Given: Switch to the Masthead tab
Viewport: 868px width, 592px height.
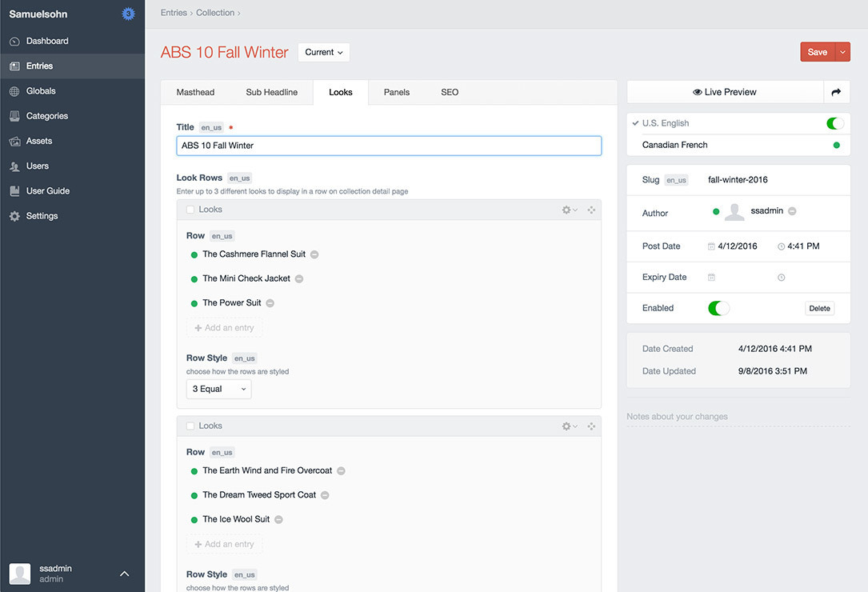Looking at the screenshot, I should (x=195, y=93).
